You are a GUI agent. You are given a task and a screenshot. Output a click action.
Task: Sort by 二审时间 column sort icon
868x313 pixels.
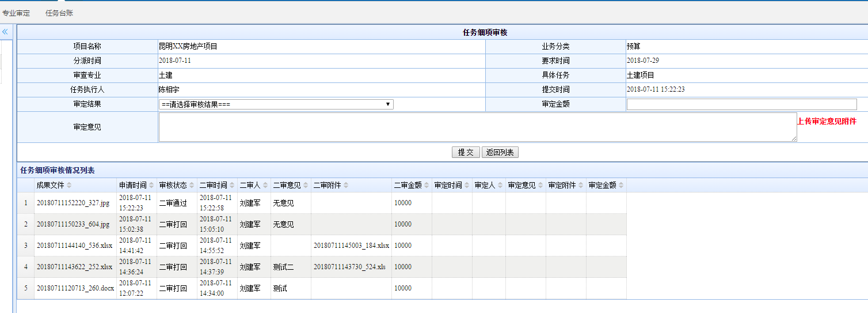pos(233,186)
